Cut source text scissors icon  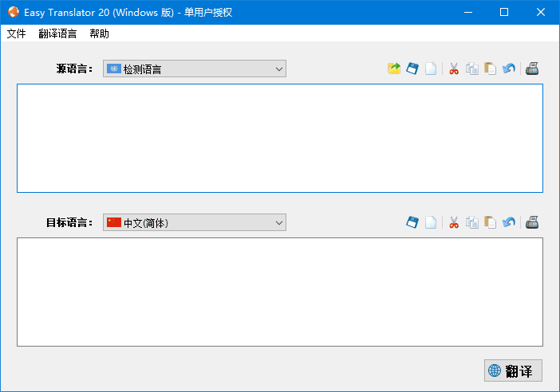point(454,69)
